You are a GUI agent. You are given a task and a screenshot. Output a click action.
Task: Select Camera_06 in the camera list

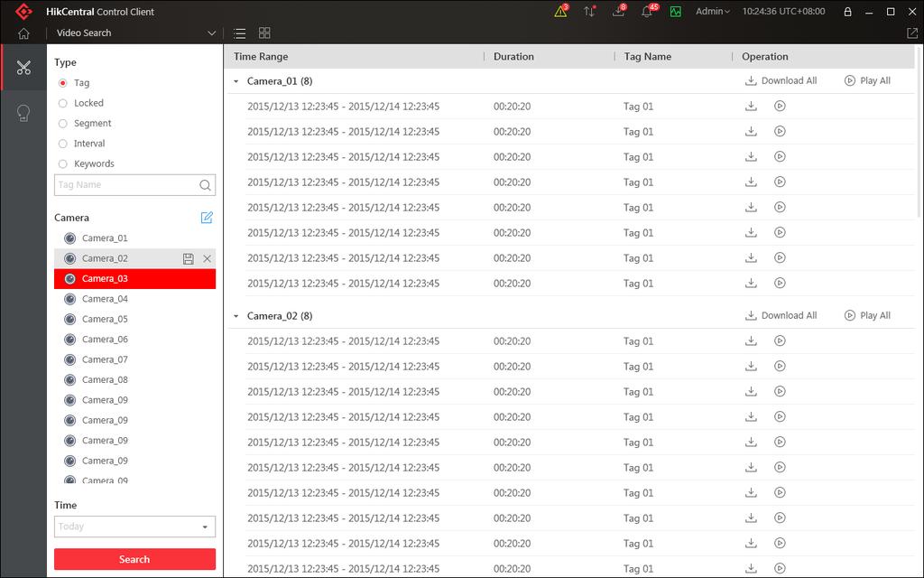pos(135,340)
